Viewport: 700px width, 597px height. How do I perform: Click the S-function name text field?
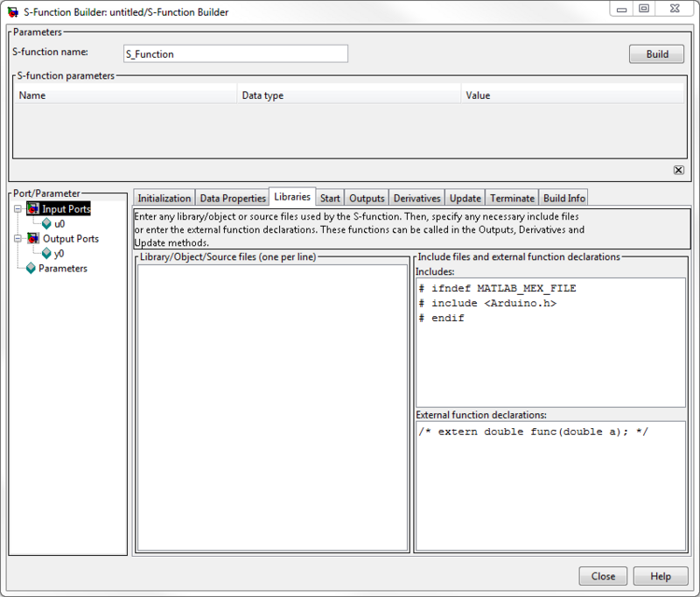(234, 53)
